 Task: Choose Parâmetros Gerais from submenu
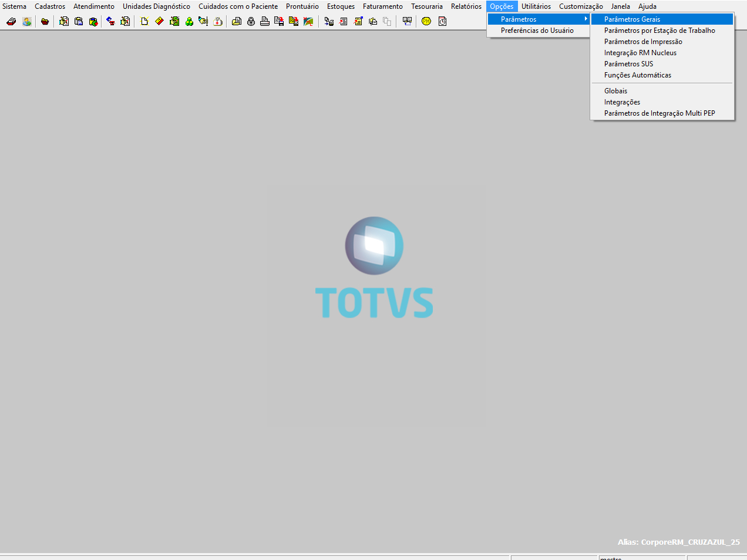click(662, 19)
